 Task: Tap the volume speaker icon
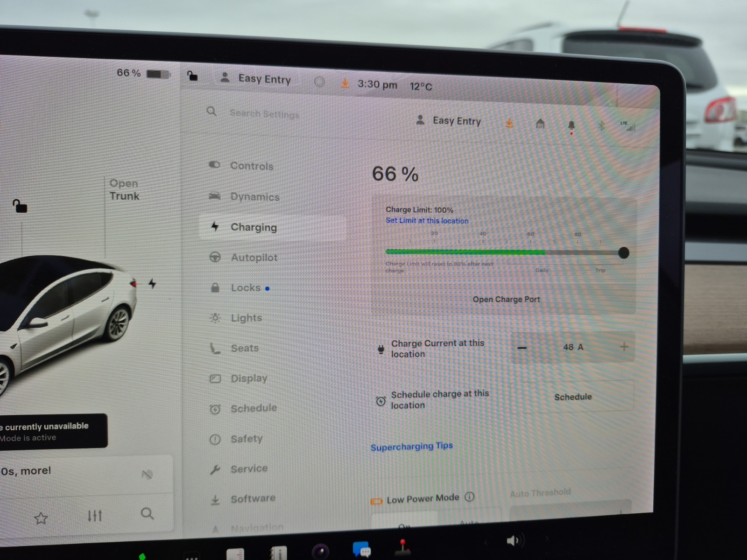513,540
